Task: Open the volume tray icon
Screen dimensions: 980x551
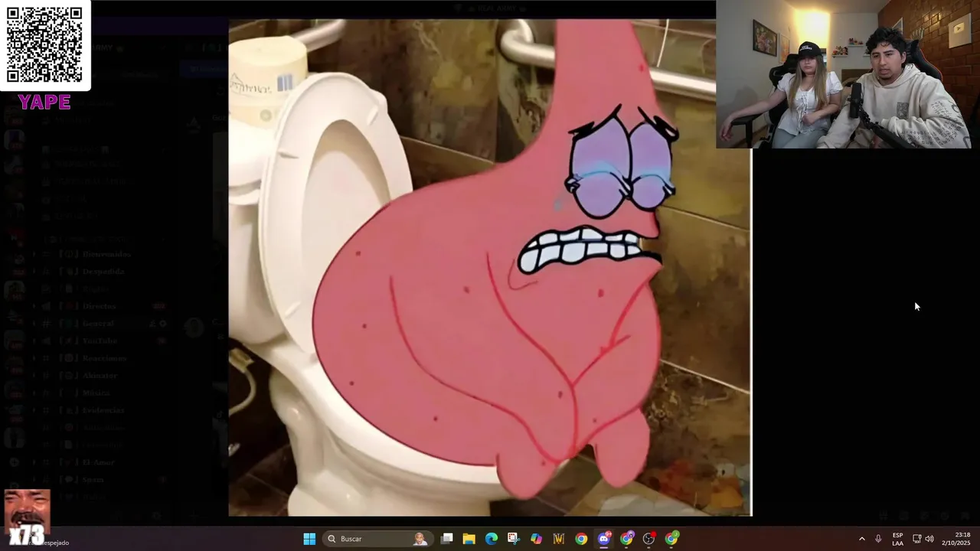Action: click(x=929, y=539)
